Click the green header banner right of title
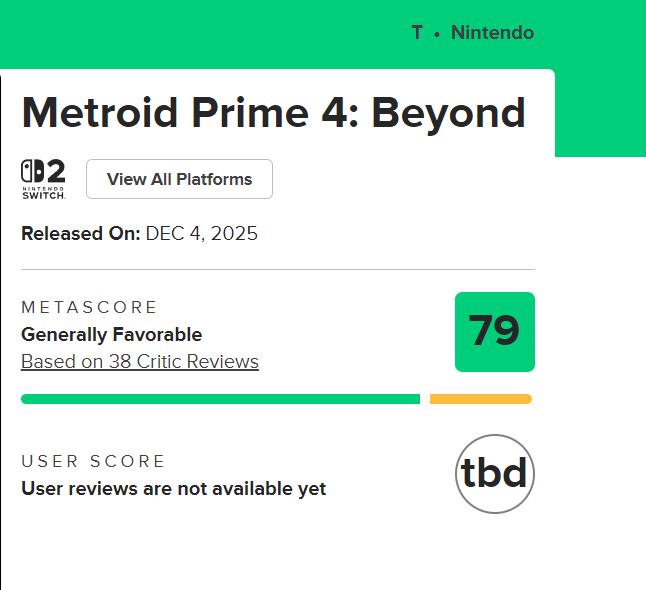 pyautogui.click(x=598, y=110)
